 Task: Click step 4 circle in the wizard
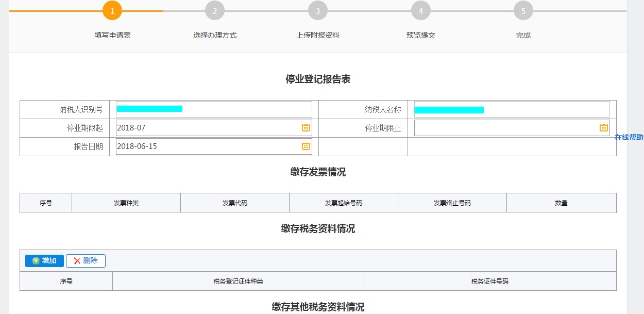[420, 10]
